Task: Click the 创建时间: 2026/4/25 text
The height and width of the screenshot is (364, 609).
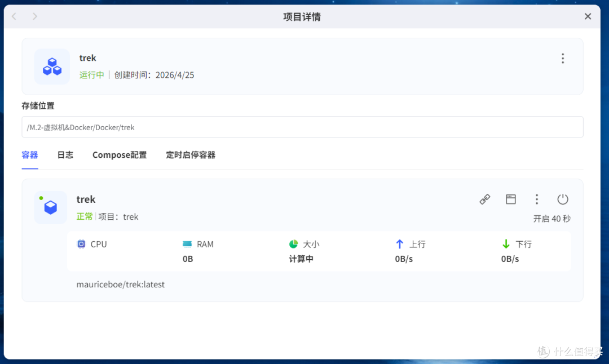Action: (154, 75)
